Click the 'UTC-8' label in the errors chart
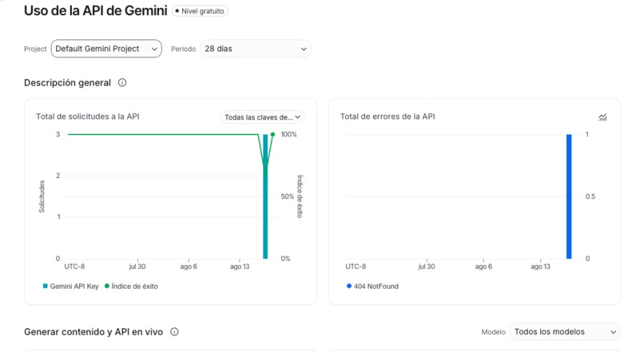644x352 pixels. click(356, 267)
